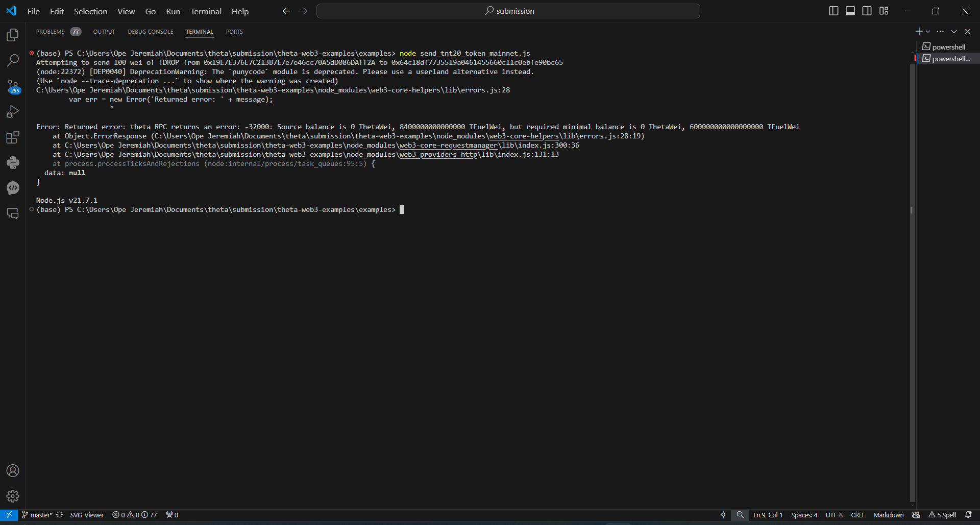
Task: Open errors and warnings status counter
Action: click(135, 515)
